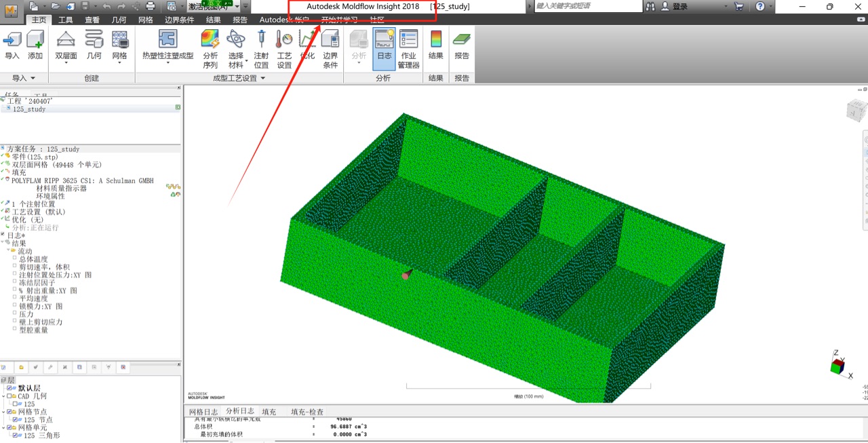Expand 成型工艺设置 panel dropdown
This screenshot has height=443, width=868.
(263, 79)
